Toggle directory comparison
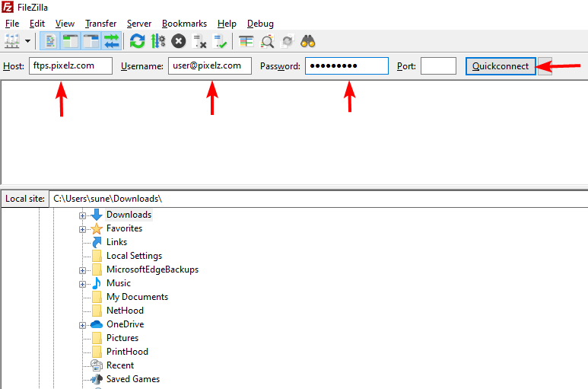 [267, 41]
